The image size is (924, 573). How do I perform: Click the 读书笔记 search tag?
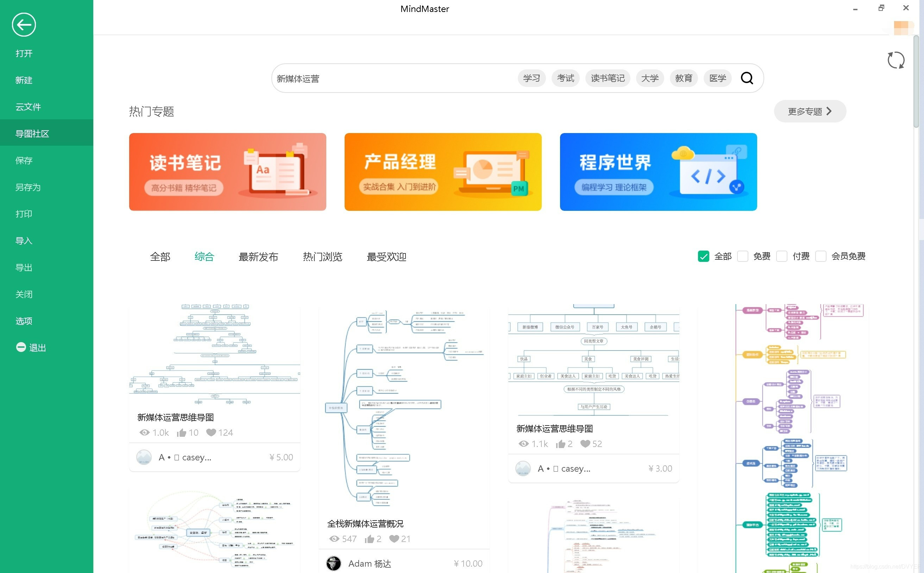click(x=608, y=78)
